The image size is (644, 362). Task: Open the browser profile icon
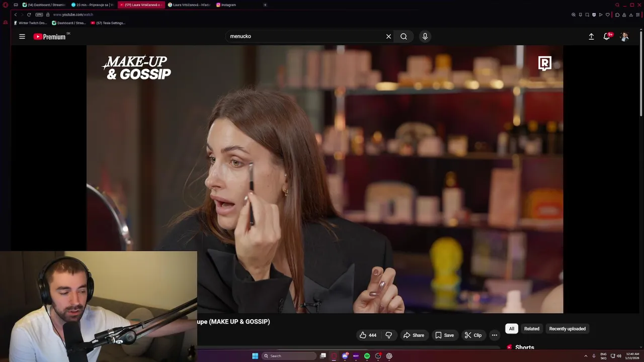point(624,15)
